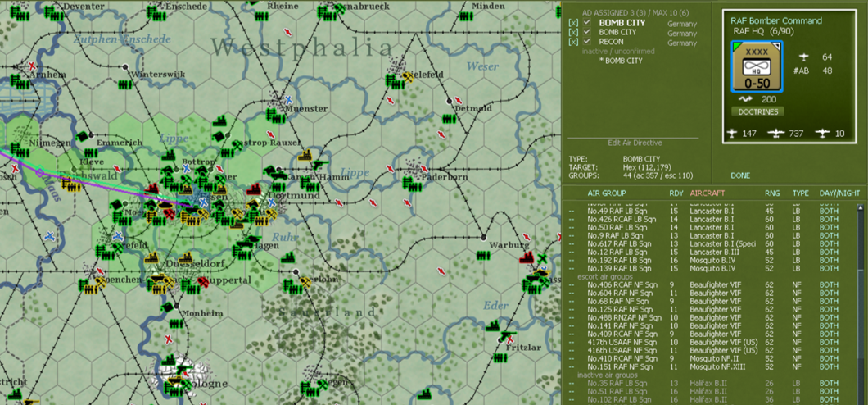Toggle day/night BOTH for No.406 RCAF NF Sqn
Screen dimensions: 868x405
pyautogui.click(x=829, y=284)
